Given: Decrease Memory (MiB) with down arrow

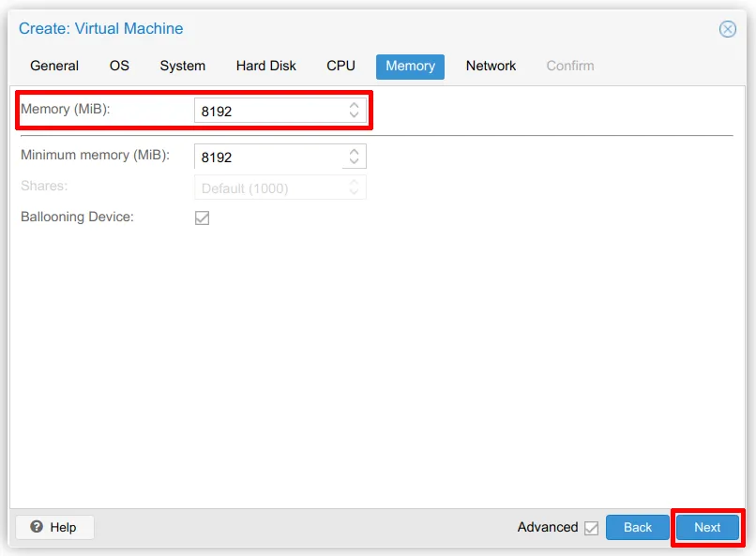Looking at the screenshot, I should tap(354, 116).
